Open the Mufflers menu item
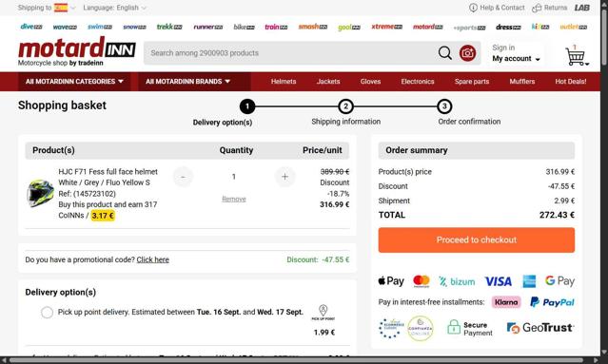This screenshot has height=364, width=608. [x=522, y=82]
